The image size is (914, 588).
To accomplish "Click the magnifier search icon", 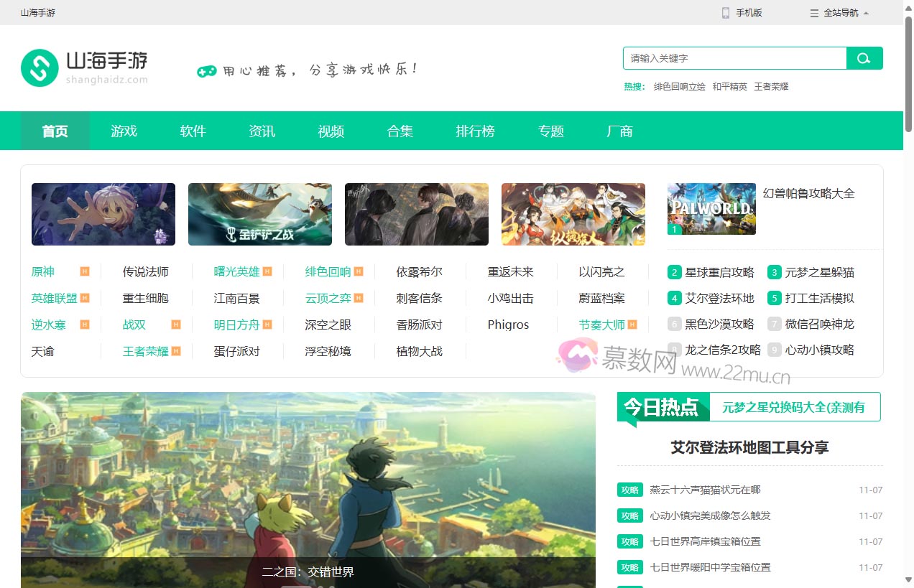I will click(x=864, y=57).
